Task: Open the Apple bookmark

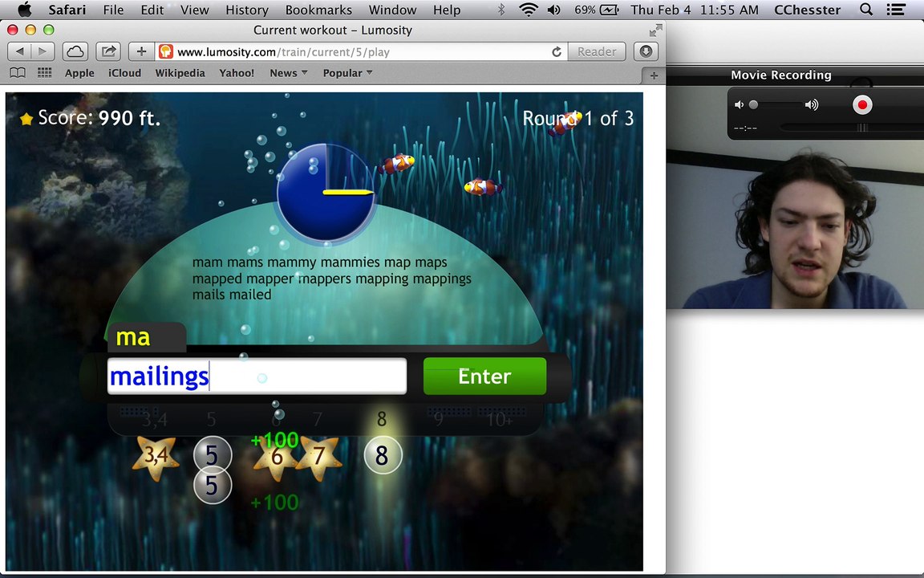Action: [x=79, y=73]
